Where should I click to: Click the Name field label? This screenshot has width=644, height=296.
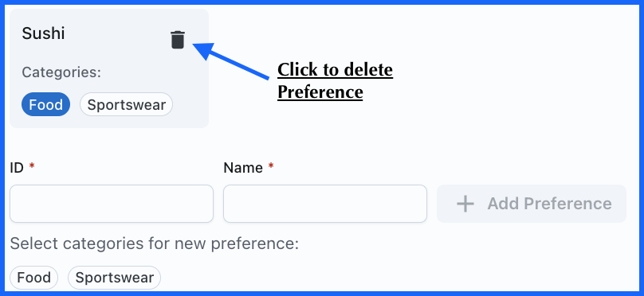coord(243,168)
